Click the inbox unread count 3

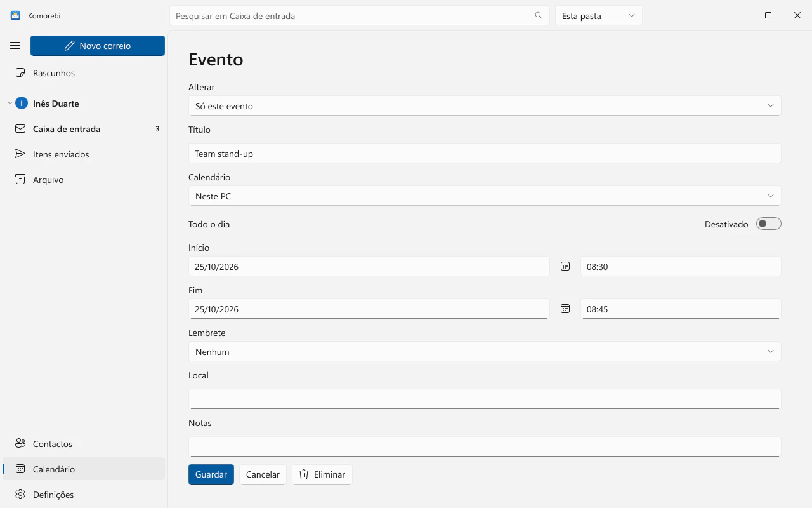pyautogui.click(x=157, y=129)
